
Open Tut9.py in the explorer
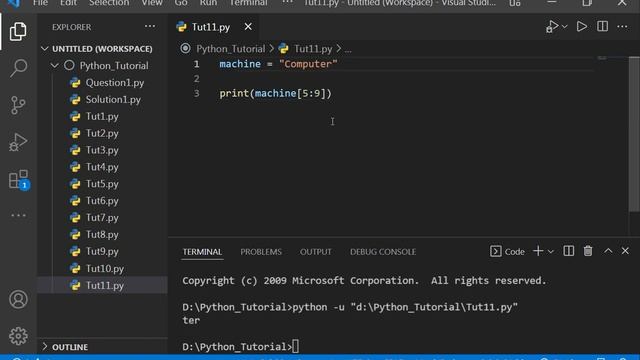click(x=102, y=251)
